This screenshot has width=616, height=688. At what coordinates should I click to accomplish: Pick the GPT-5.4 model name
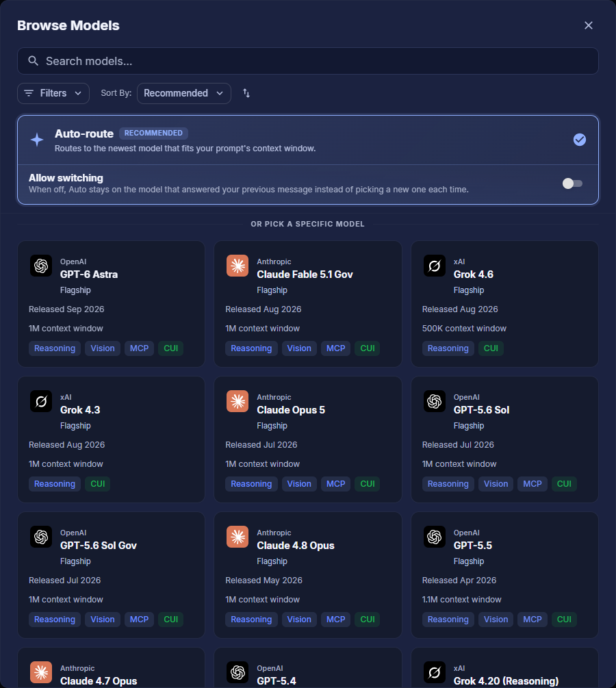pos(276,681)
